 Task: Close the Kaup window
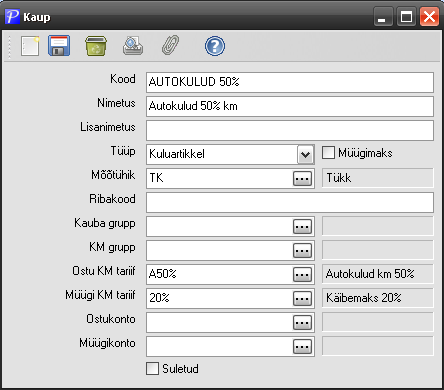[429, 16]
